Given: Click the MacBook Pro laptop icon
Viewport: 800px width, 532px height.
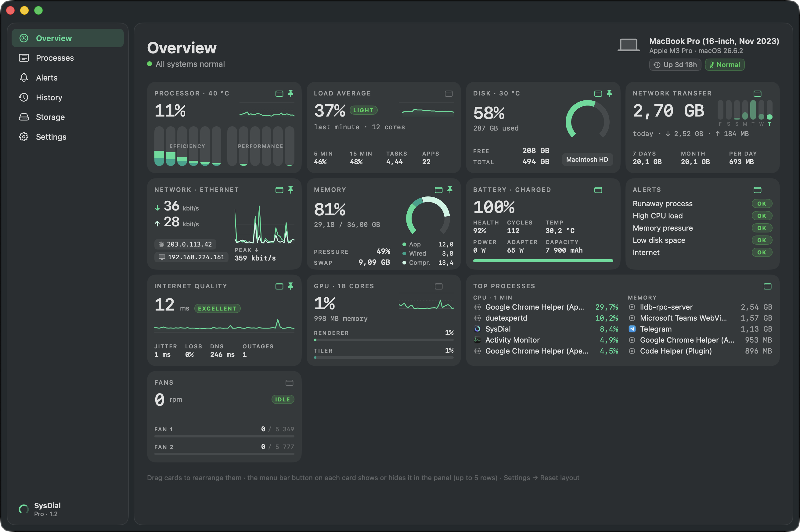Looking at the screenshot, I should click(629, 45).
